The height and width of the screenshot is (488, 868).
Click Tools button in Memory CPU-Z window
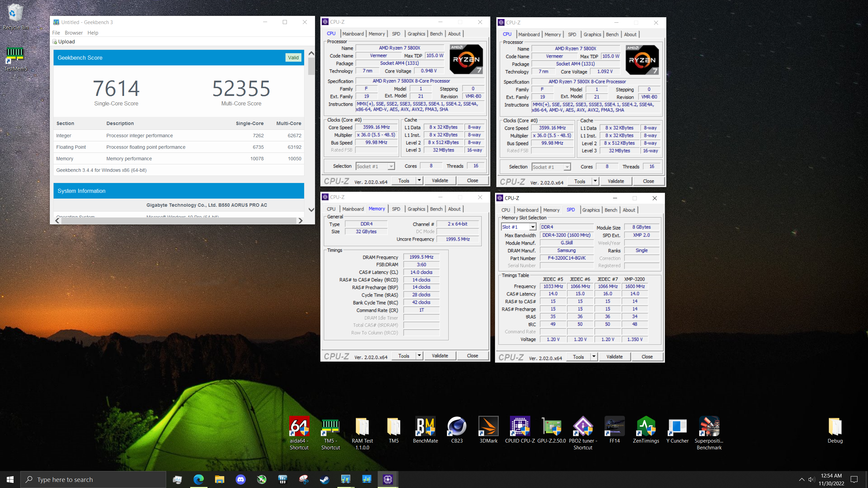(403, 355)
